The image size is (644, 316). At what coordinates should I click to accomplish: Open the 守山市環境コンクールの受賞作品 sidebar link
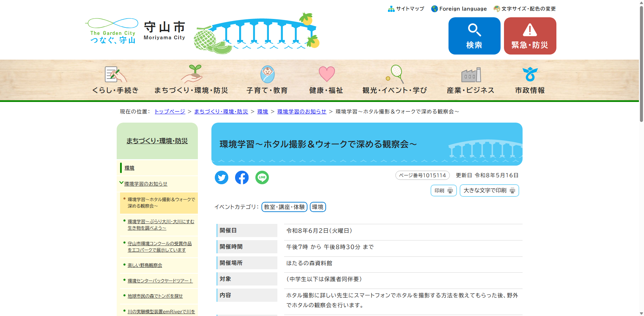point(159,247)
